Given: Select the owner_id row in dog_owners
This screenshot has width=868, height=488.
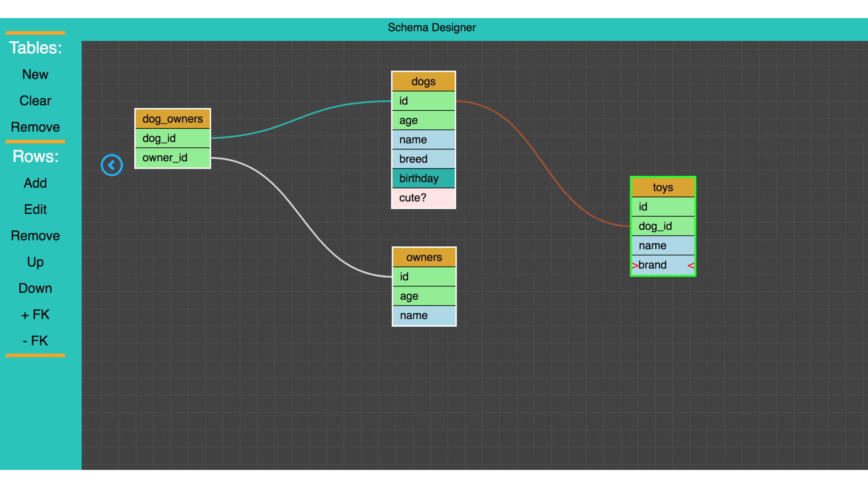Looking at the screenshot, I should (172, 158).
